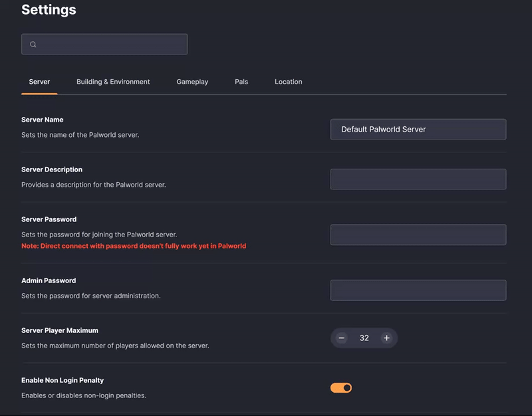Go to the Gameplay tab
Screen dimensions: 532x416
point(192,82)
